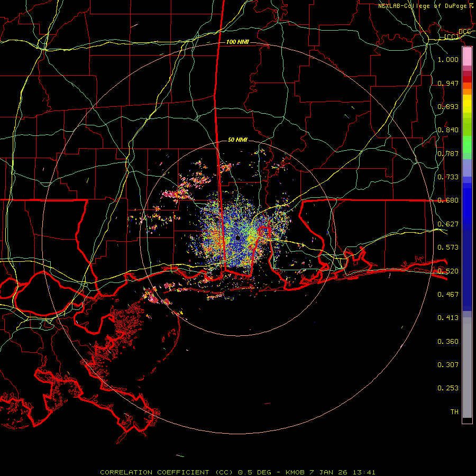Click the 0.680 legend value

(x=448, y=200)
